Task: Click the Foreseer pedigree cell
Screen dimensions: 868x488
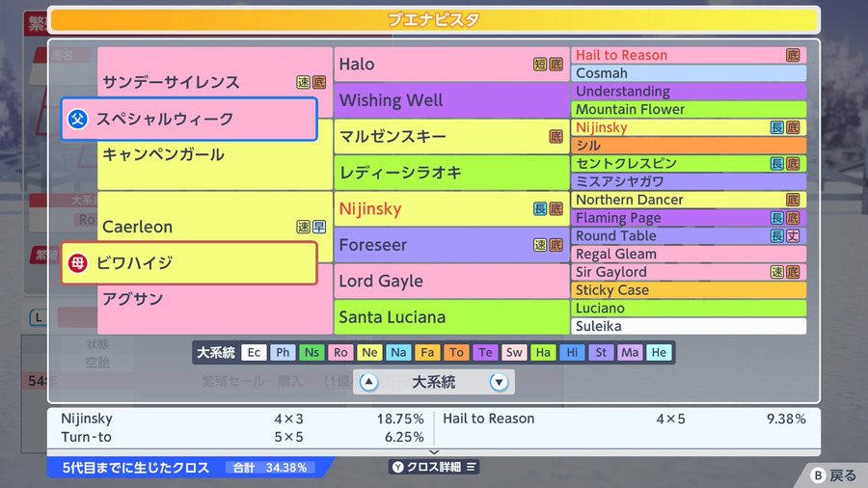Action: point(451,245)
